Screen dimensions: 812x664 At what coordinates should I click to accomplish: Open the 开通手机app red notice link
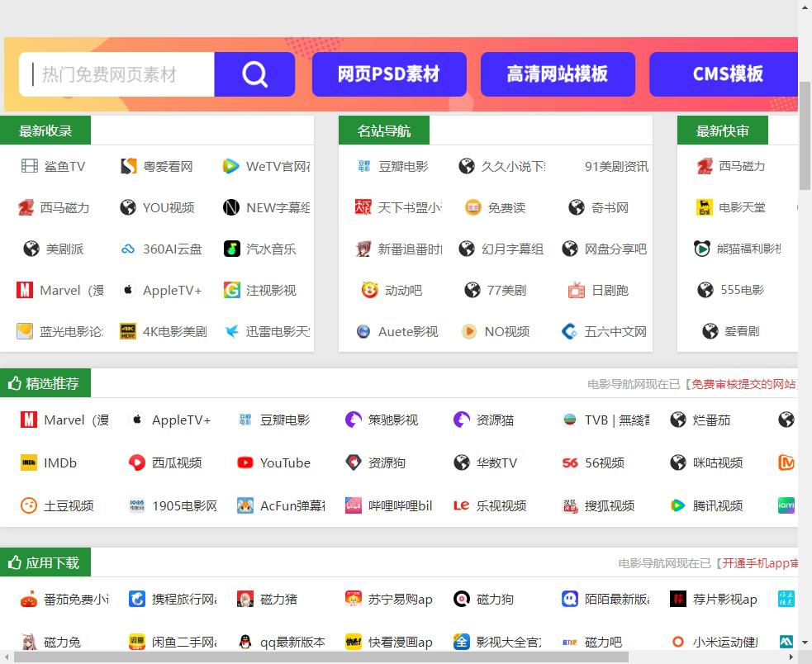pyautogui.click(x=760, y=563)
